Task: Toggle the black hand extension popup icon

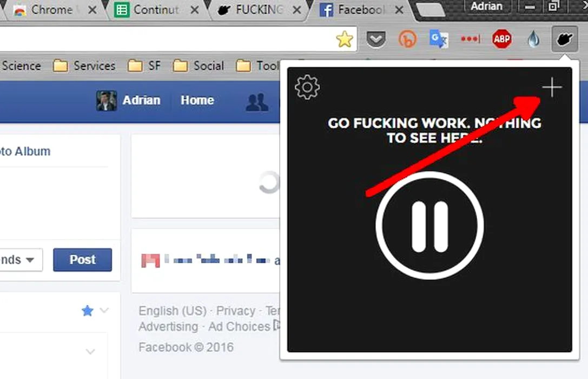Action: point(565,39)
